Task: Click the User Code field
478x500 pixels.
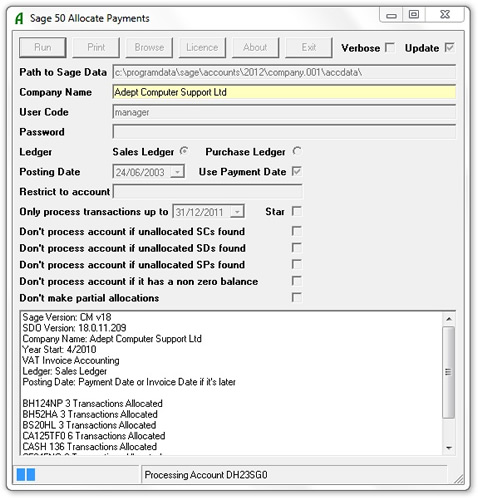Action: tap(284, 112)
